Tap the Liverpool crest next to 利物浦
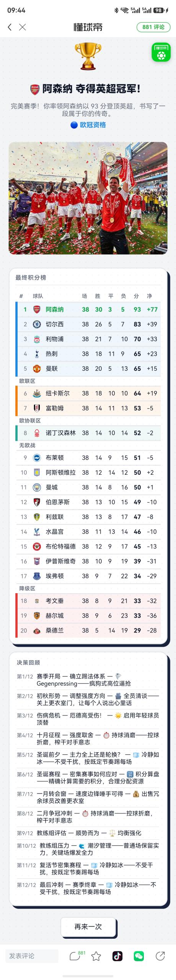This screenshot has height=980, width=176. [x=37, y=339]
